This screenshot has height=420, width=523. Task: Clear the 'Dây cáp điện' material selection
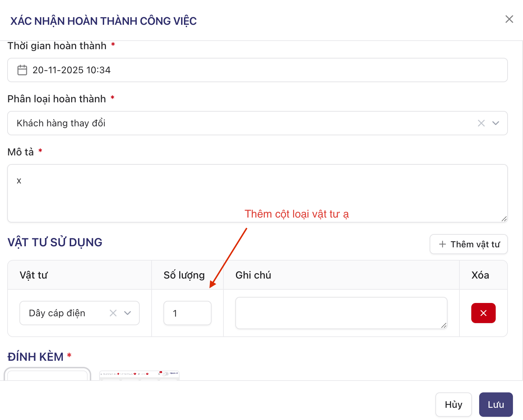(x=113, y=313)
